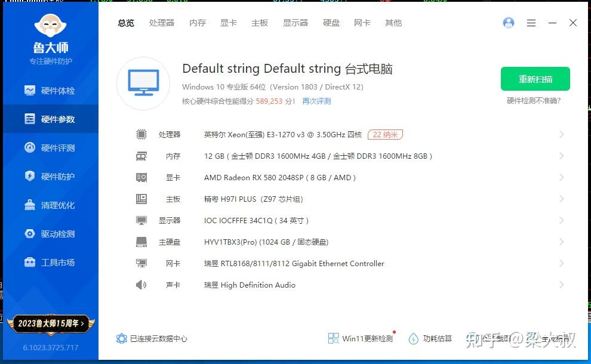Click the 12 GB 金士顿 DDR3 memory text
This screenshot has width=591, height=364.
tap(318, 156)
